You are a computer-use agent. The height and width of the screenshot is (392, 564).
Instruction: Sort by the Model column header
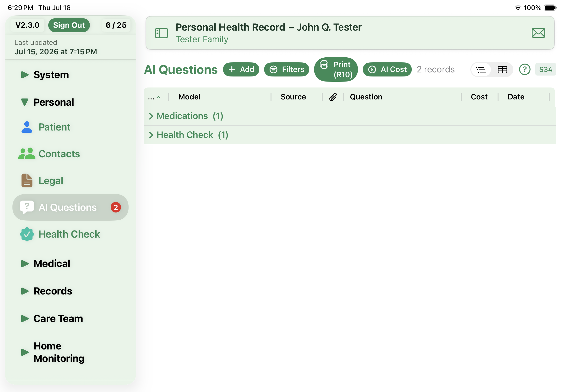tap(189, 97)
